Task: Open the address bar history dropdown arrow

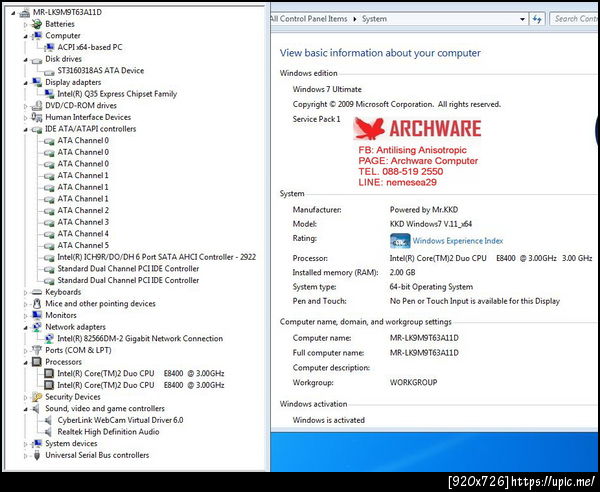Action: (x=522, y=19)
